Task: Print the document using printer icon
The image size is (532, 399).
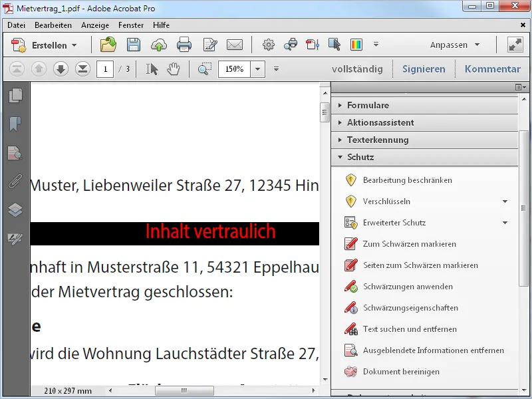Action: 184,45
